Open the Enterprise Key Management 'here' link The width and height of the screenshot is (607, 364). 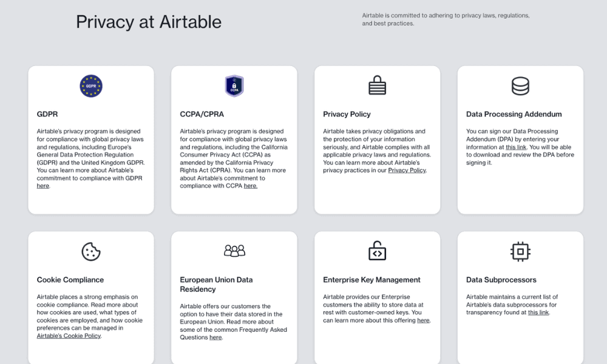pos(423,320)
